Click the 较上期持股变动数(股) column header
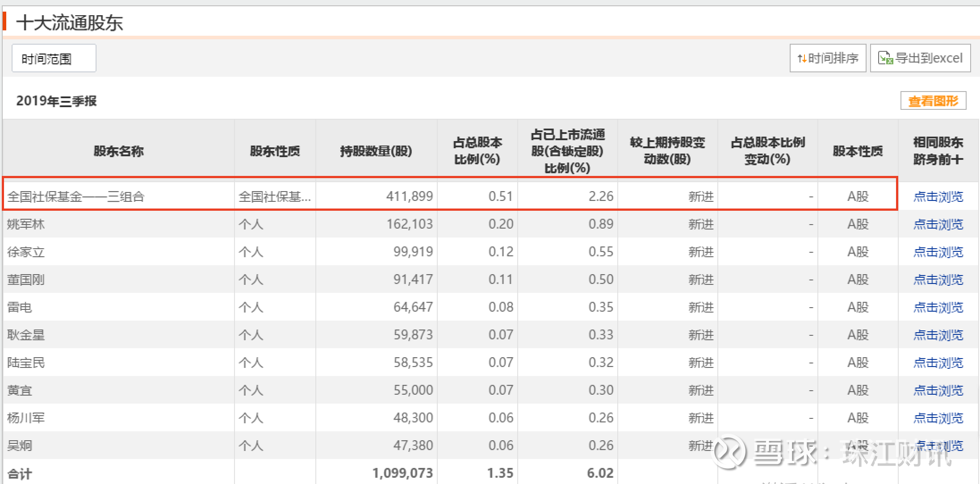 click(667, 151)
